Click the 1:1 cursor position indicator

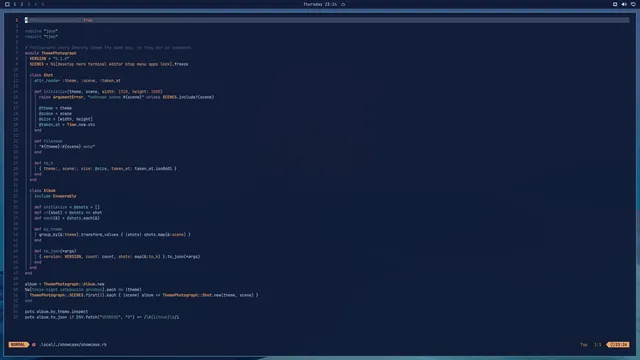tap(598, 344)
